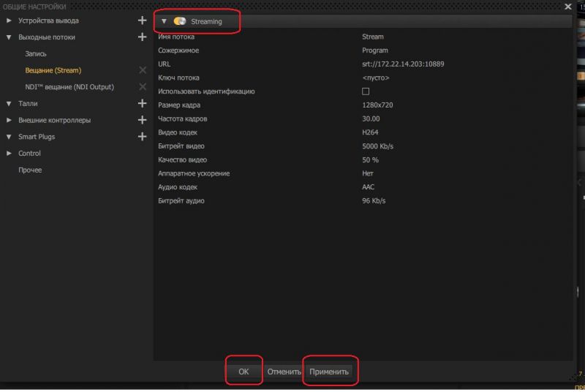Open the Прочее settings section
Image resolution: width=585 pixels, height=392 pixels.
(x=30, y=170)
